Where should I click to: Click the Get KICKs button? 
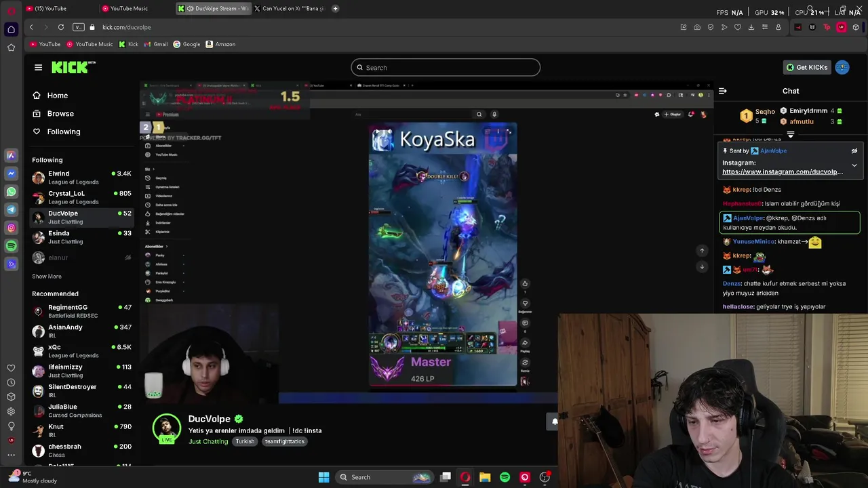coord(807,67)
